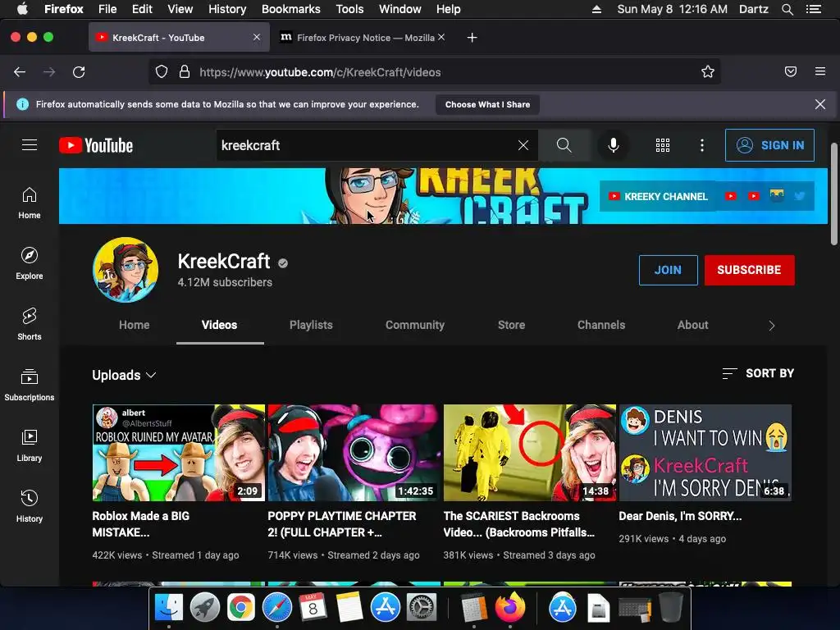Open Safari from the Dock
Viewport: 840px width, 630px height.
pyautogui.click(x=276, y=608)
